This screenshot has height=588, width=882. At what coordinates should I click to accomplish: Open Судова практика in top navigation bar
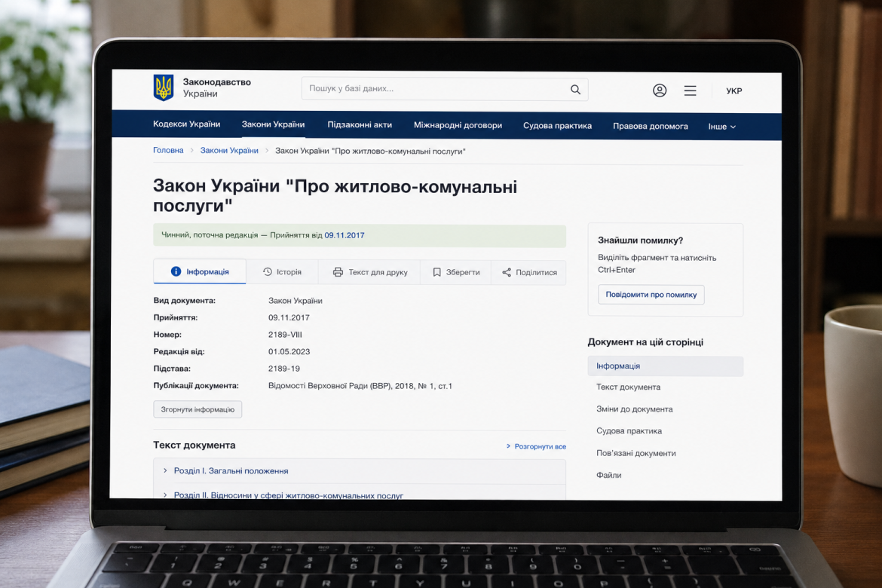point(557,125)
